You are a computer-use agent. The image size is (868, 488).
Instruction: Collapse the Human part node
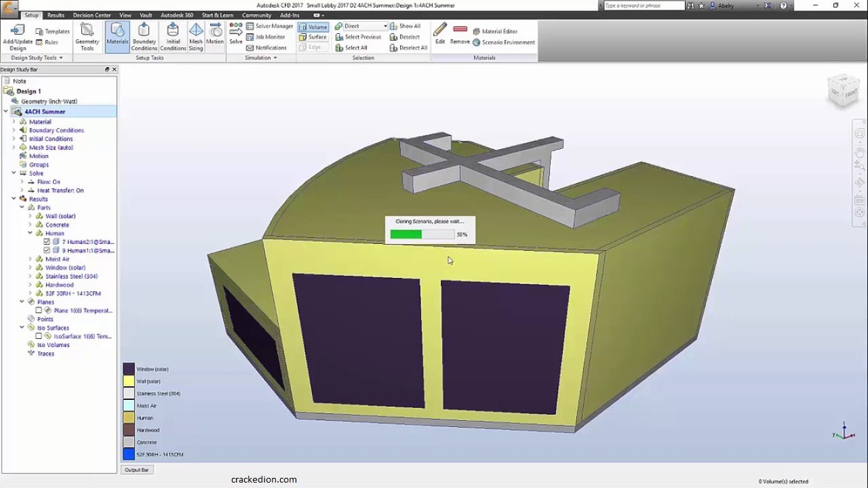pyautogui.click(x=30, y=233)
